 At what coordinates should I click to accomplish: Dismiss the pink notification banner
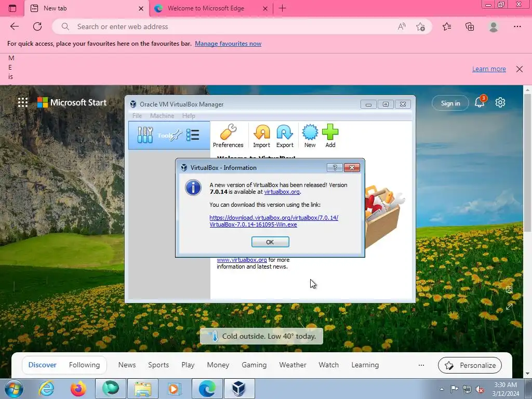[x=519, y=69]
